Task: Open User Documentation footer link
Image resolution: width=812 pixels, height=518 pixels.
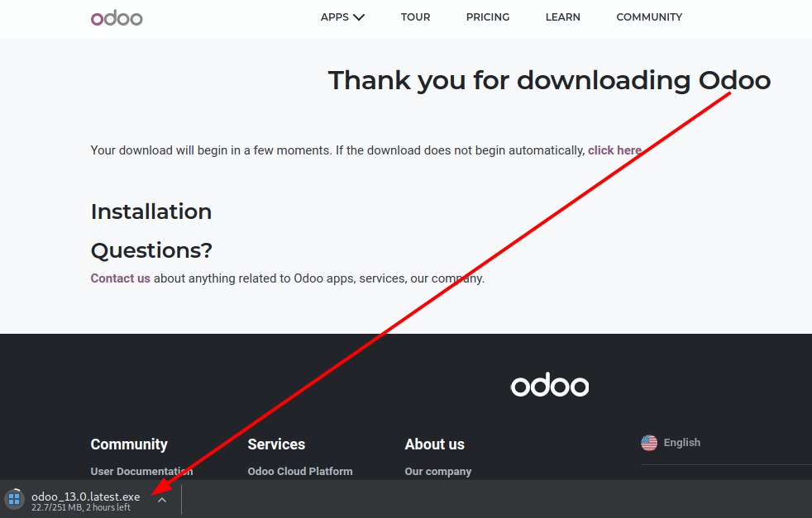Action: coord(141,472)
